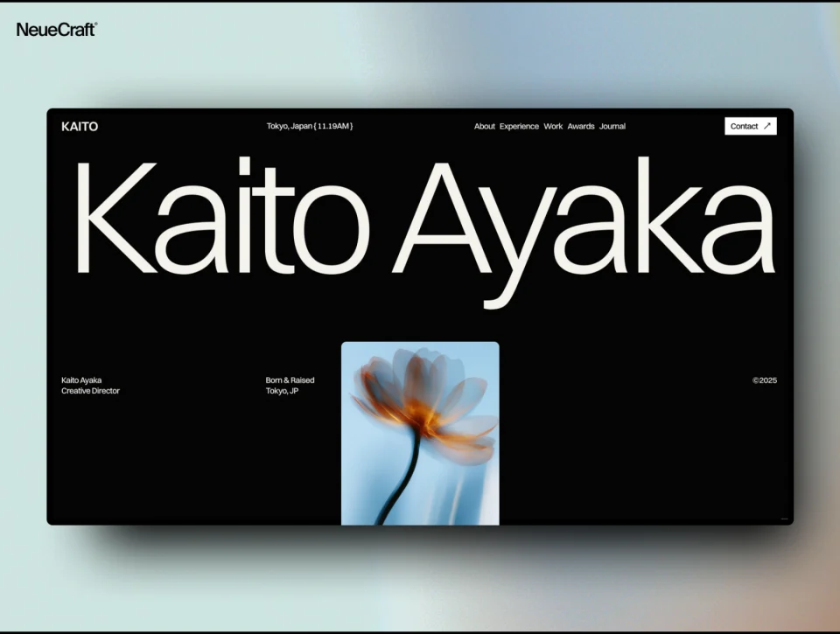Click the small Kaito Ayaka name text
Viewport: 840px width, 634px height.
click(81, 380)
